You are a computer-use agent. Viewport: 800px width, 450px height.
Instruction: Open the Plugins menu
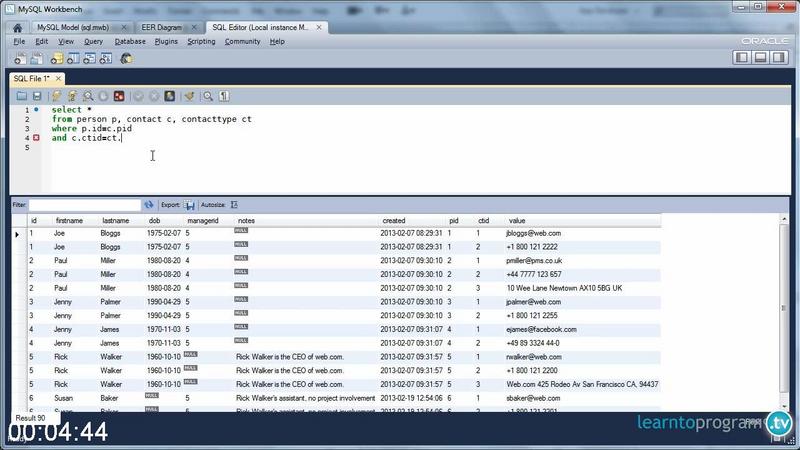[166, 41]
